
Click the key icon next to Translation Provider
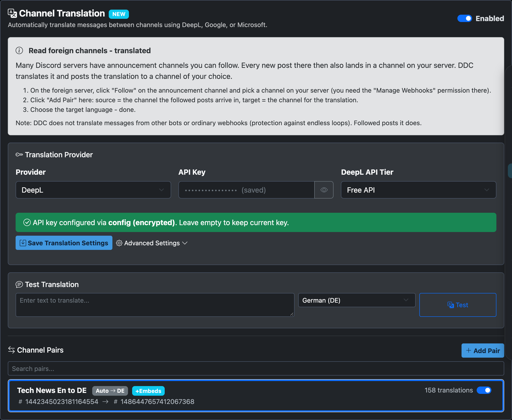point(19,155)
